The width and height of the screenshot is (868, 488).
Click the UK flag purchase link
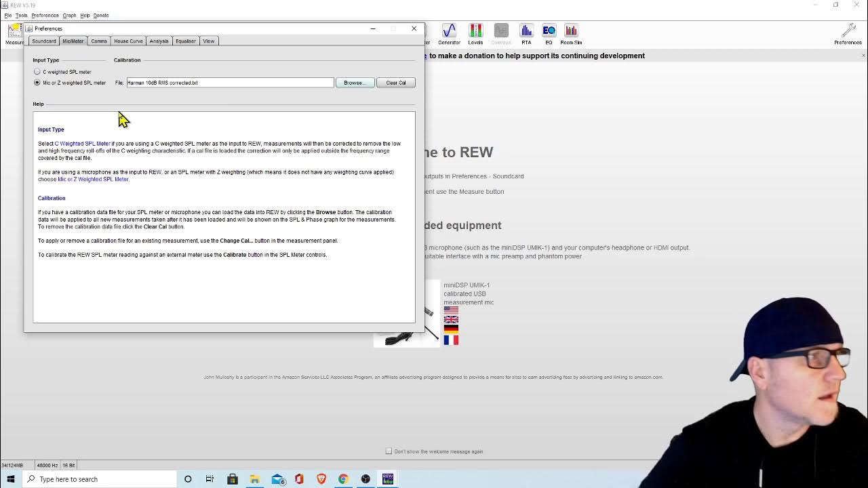(451, 320)
